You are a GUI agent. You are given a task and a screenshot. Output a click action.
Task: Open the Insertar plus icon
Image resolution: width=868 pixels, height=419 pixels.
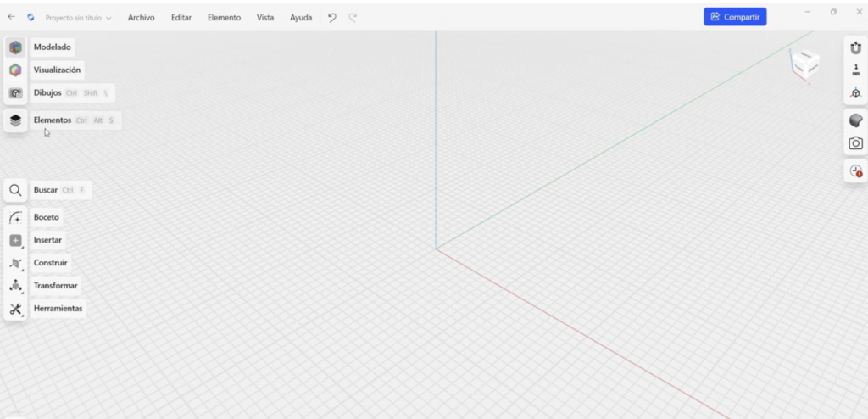[15, 240]
